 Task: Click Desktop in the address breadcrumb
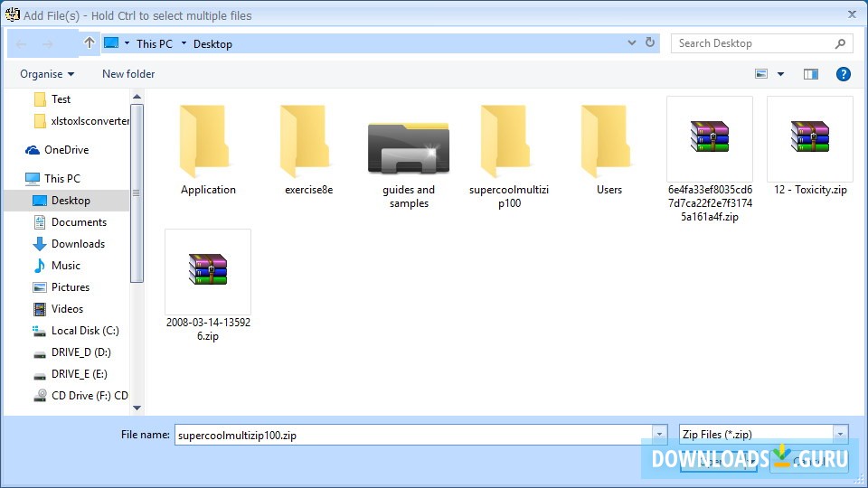click(x=212, y=43)
